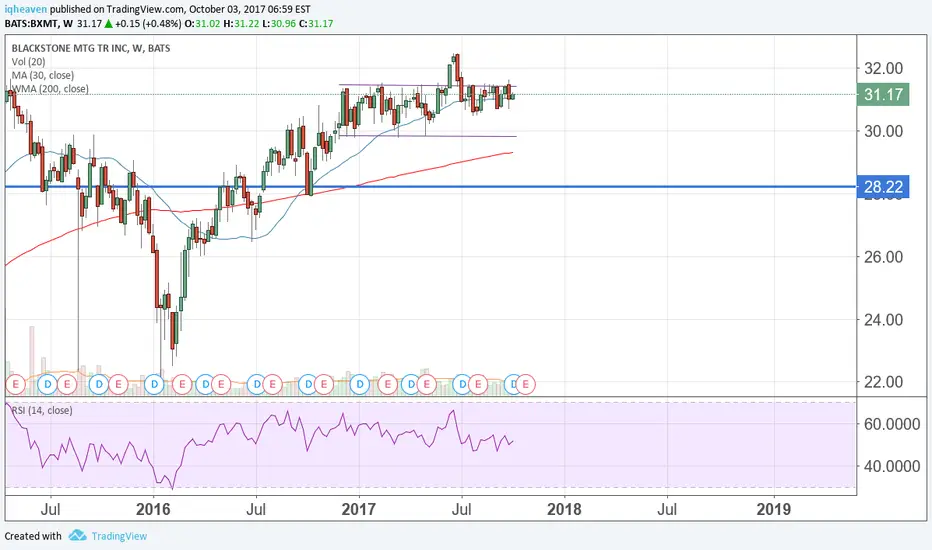Click the dividend D marker above Jul 2017
932x550 pixels.
point(462,385)
